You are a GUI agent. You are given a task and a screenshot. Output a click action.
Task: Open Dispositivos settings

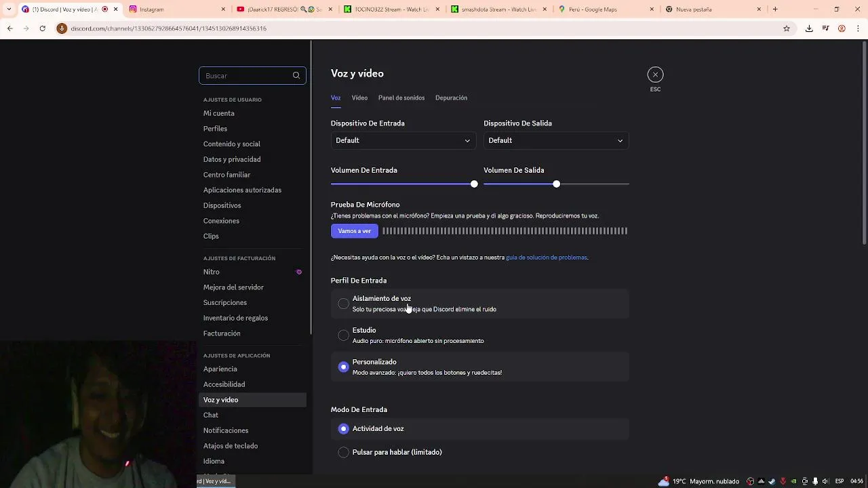click(x=252, y=205)
